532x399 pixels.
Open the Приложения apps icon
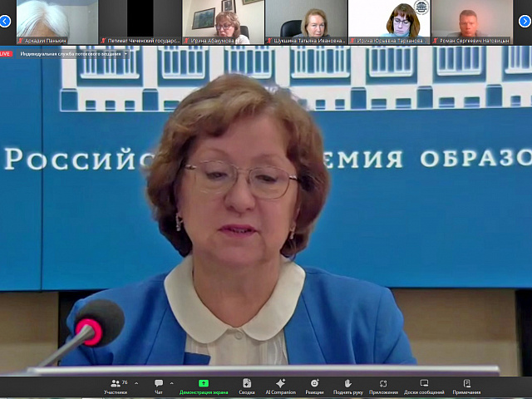pyautogui.click(x=383, y=383)
